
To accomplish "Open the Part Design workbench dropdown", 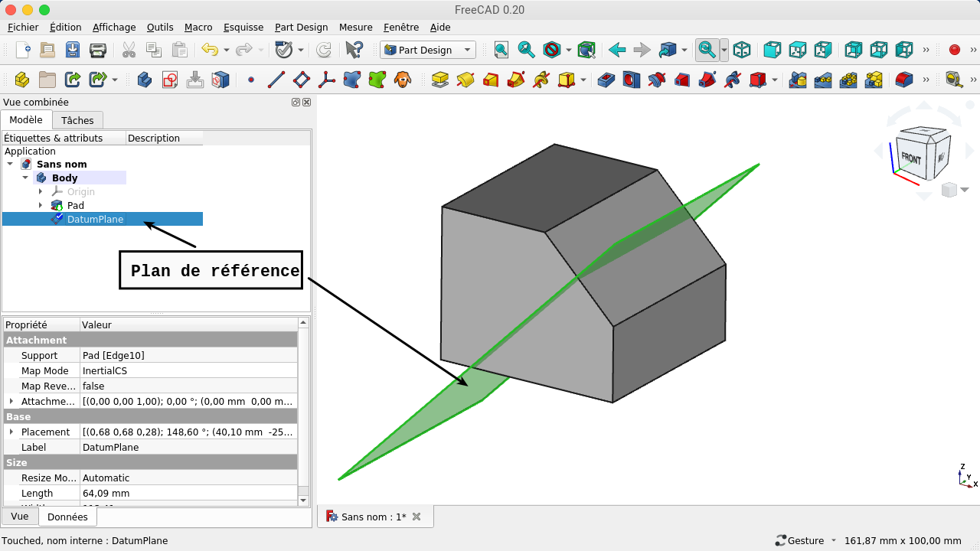I will [x=428, y=50].
